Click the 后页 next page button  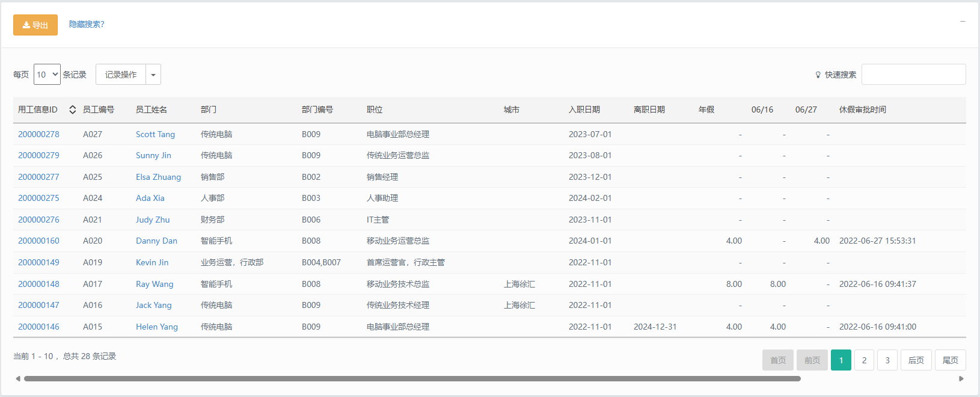tap(916, 360)
